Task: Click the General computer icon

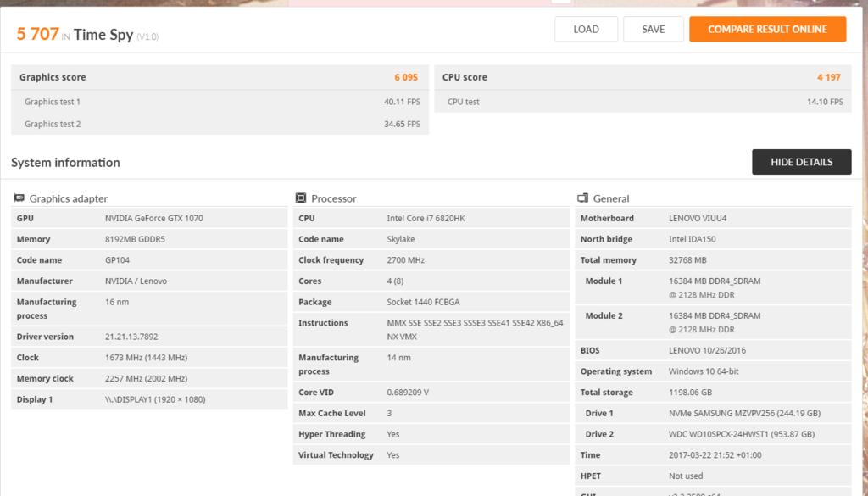Action: 582,198
